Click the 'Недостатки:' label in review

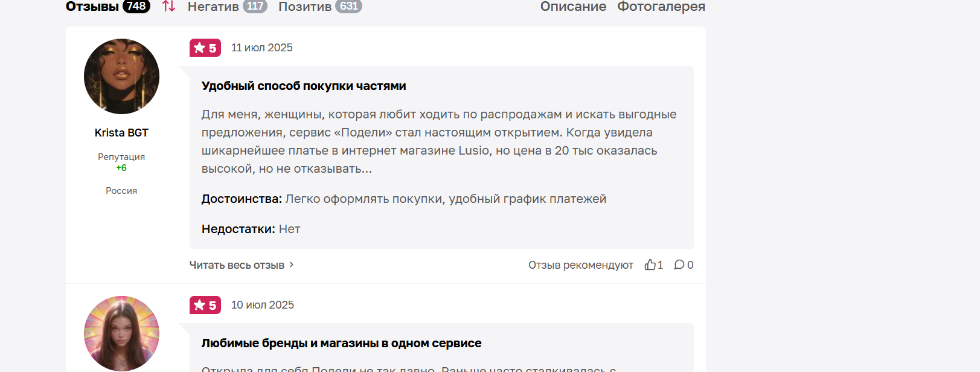pyautogui.click(x=239, y=229)
